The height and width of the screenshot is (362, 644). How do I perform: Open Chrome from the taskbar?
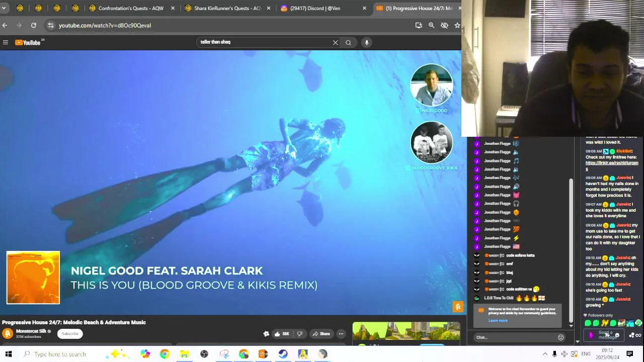[165, 354]
